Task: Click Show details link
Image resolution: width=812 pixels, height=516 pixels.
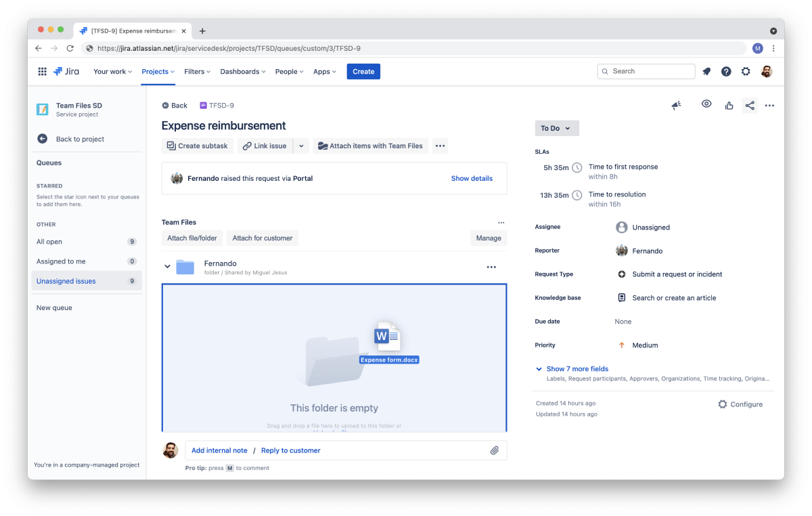Action: 472,179
